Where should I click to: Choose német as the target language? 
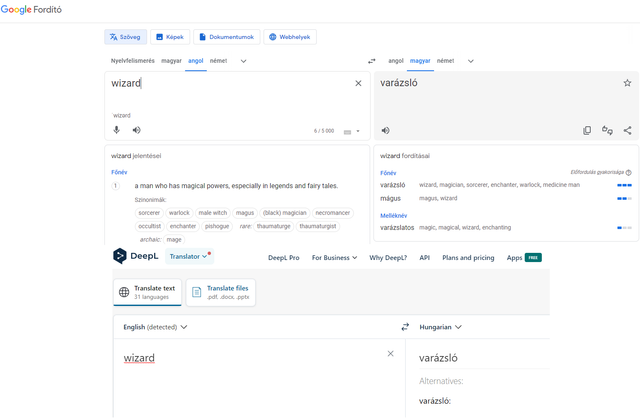[445, 61]
